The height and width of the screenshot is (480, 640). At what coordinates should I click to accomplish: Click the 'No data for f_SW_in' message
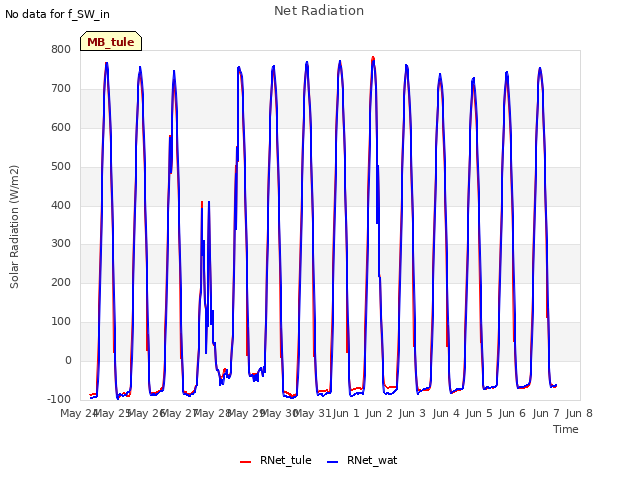point(57,14)
